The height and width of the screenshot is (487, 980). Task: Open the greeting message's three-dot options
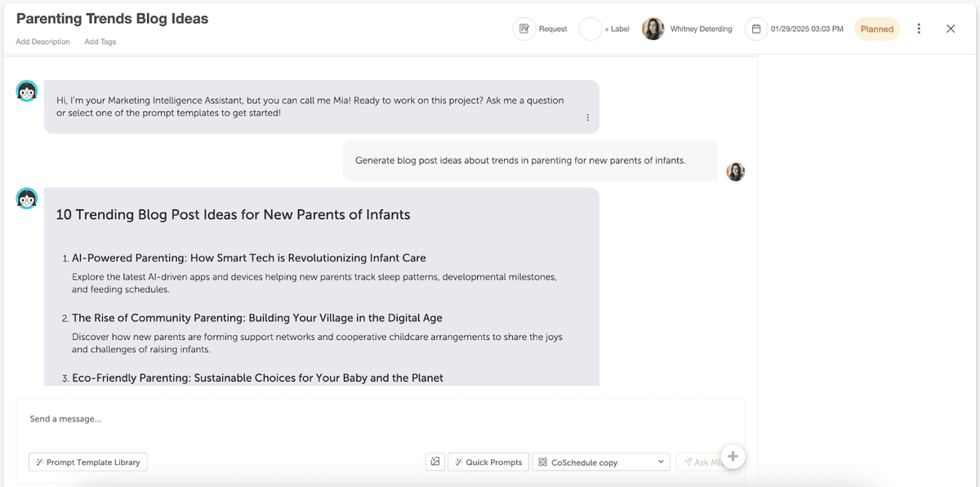pos(587,118)
